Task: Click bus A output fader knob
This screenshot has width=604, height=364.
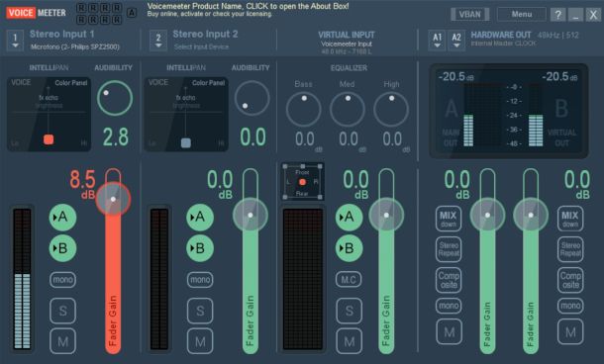Action: tap(488, 215)
